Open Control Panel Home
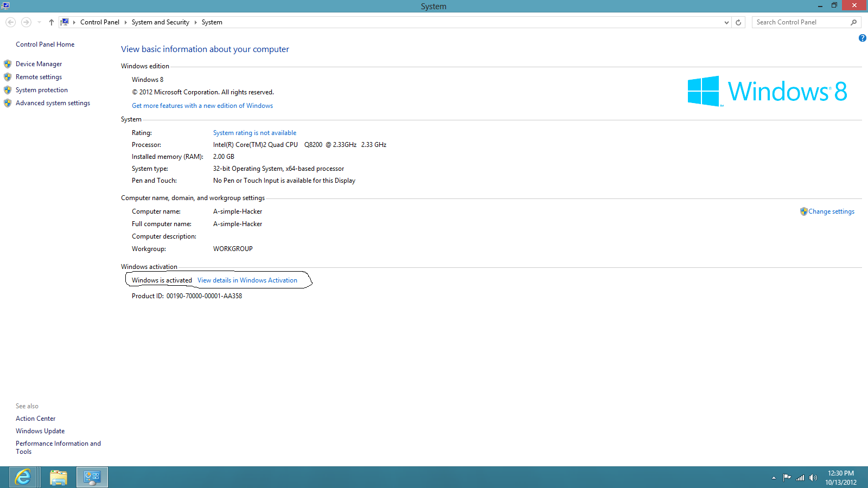The image size is (868, 488). click(x=45, y=44)
